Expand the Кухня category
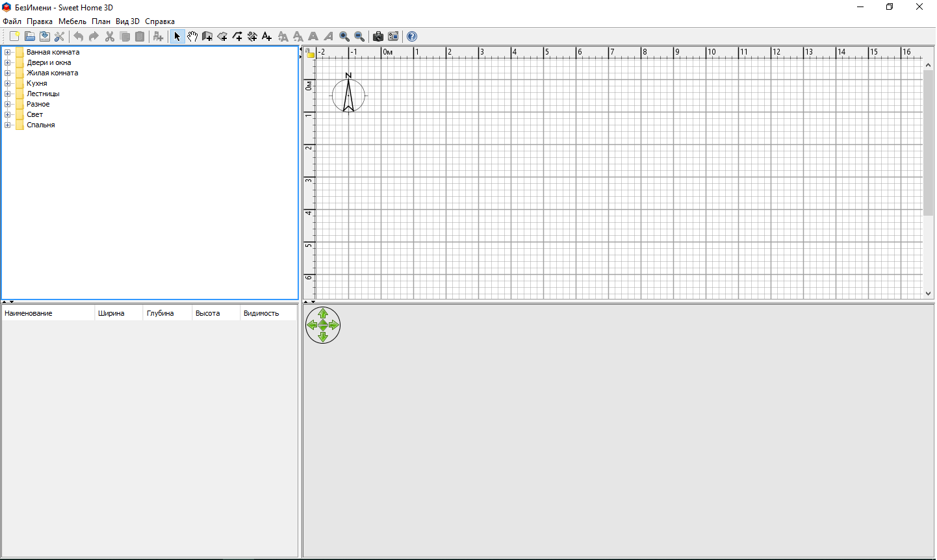The width and height of the screenshot is (937, 560). [7, 83]
